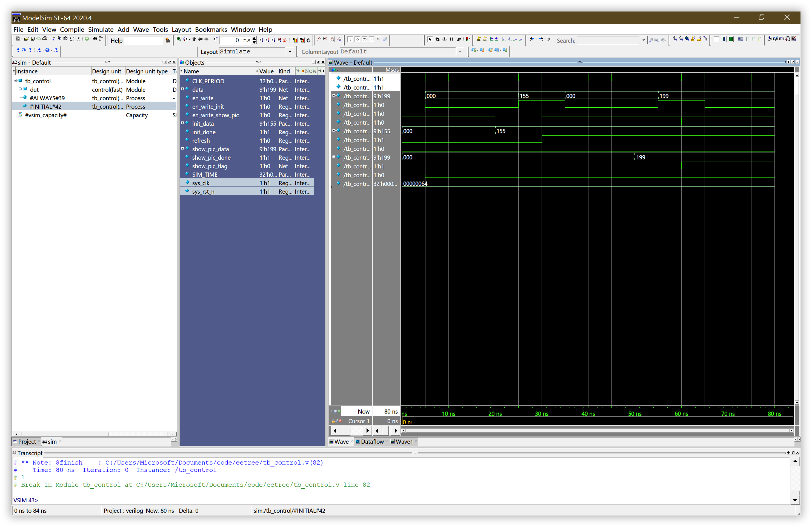
Task: Click the Save icon in main toolbar
Action: 33,39
